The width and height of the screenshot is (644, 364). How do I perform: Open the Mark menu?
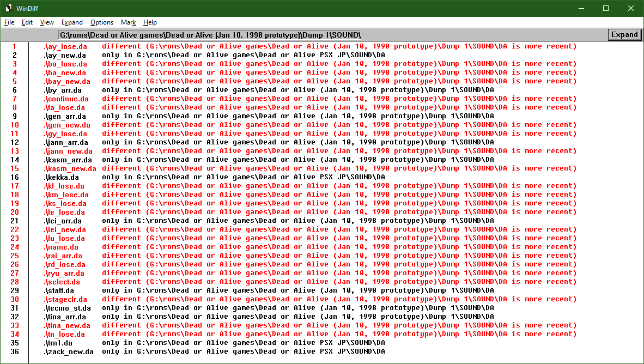tap(128, 22)
